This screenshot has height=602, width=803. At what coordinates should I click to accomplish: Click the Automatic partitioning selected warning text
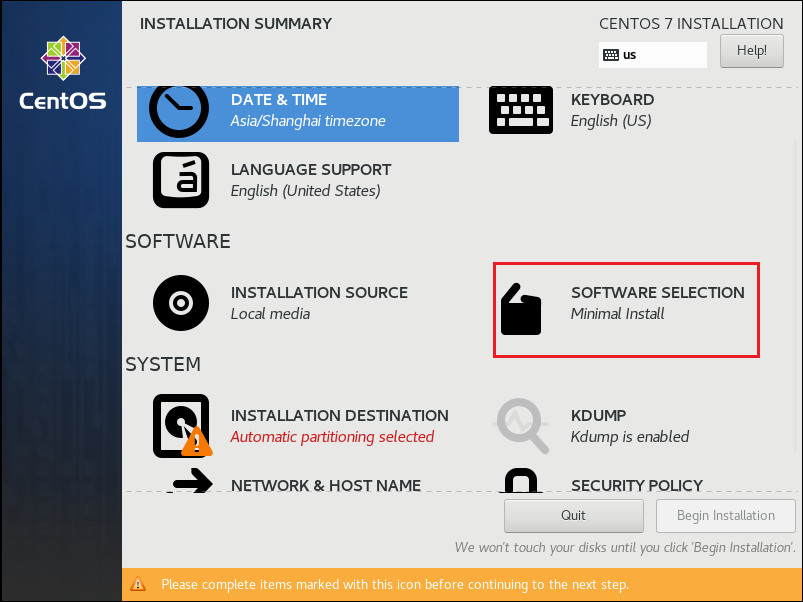pos(332,437)
